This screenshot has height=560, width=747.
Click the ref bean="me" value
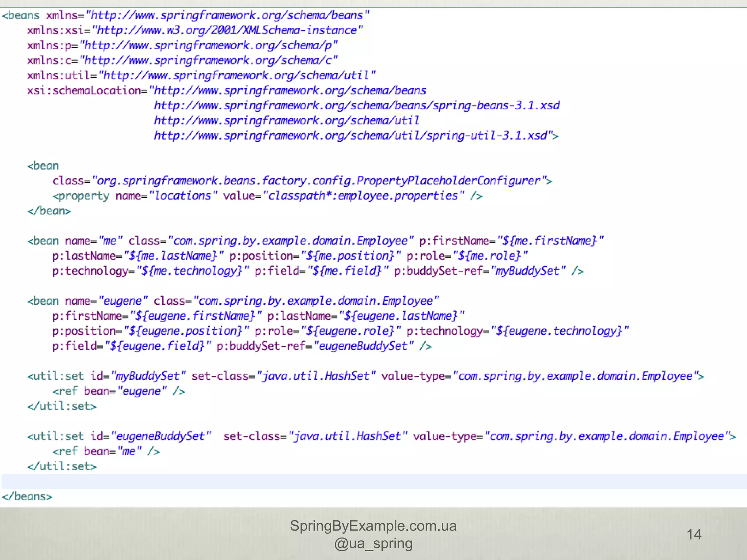click(x=129, y=451)
